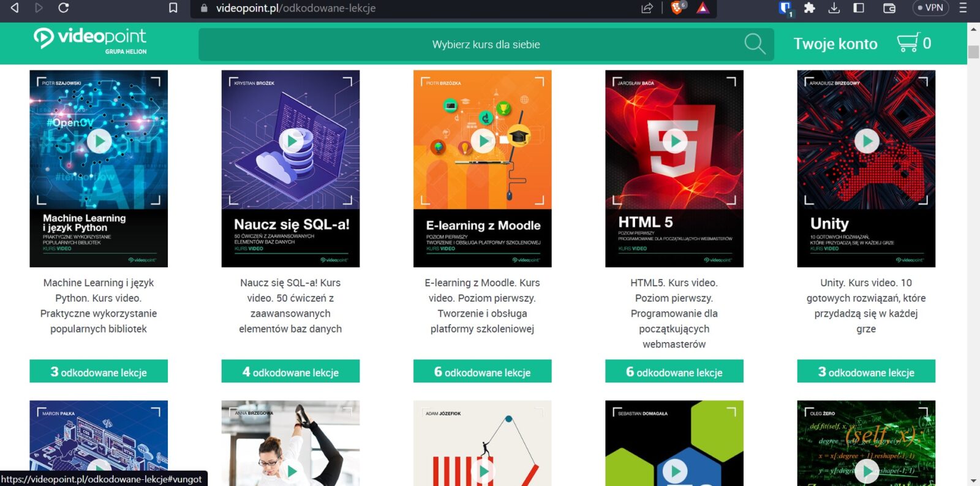Image resolution: width=980 pixels, height=486 pixels.
Task: Open Twoje konto account menu
Action: click(x=835, y=44)
